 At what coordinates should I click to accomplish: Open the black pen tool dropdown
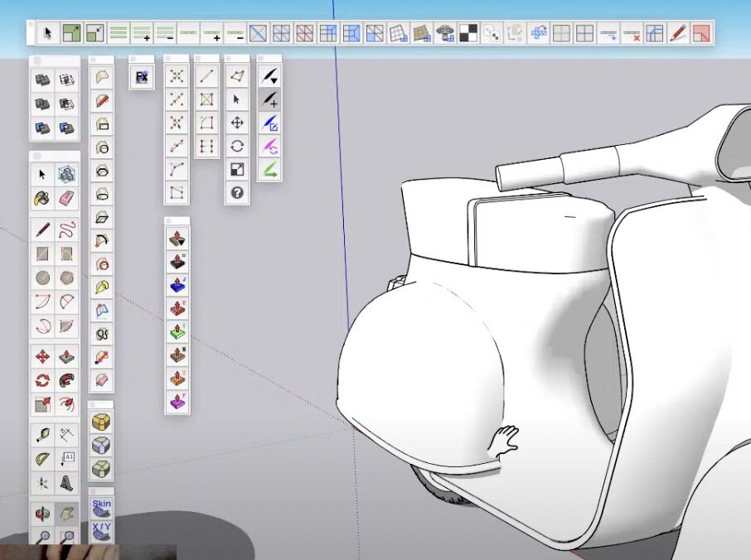click(269, 76)
